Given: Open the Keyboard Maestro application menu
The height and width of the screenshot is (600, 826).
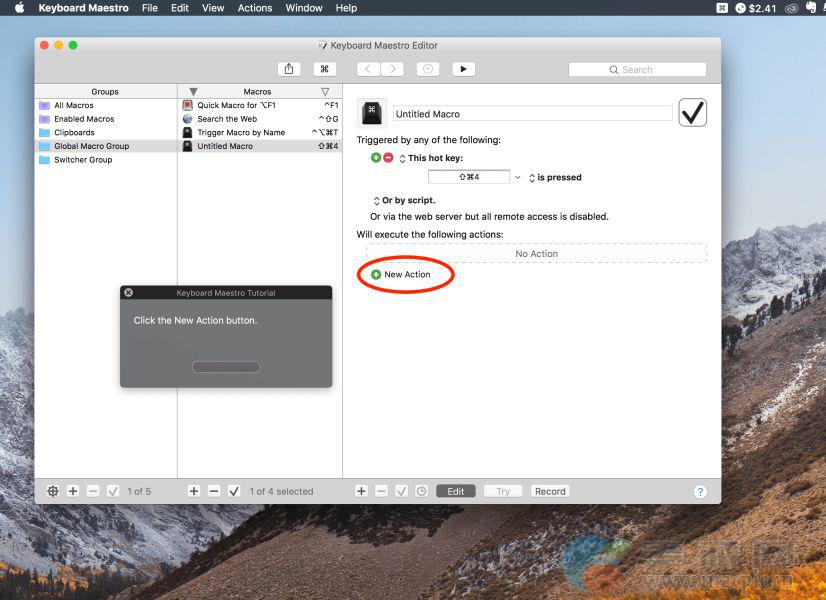Looking at the screenshot, I should [83, 8].
